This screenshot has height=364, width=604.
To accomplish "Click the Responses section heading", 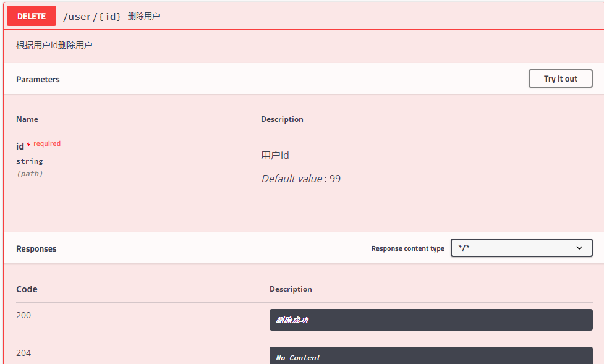I will [x=36, y=249].
